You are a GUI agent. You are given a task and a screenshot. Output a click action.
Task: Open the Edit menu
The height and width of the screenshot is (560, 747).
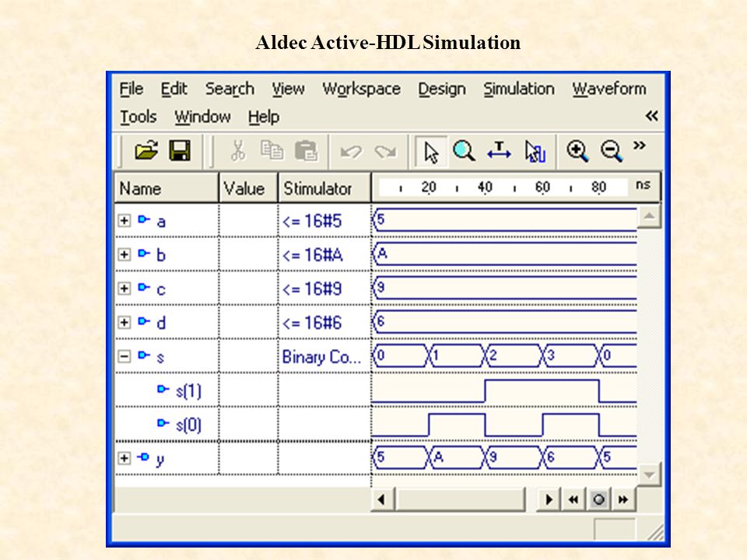pos(174,89)
